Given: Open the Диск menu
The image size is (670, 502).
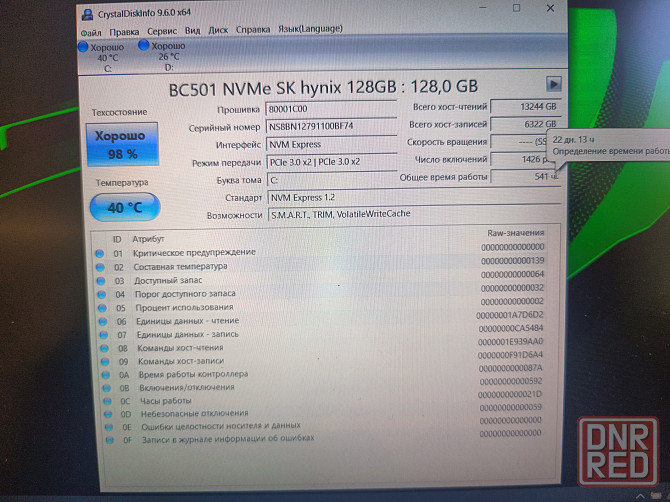Looking at the screenshot, I should pyautogui.click(x=218, y=30).
